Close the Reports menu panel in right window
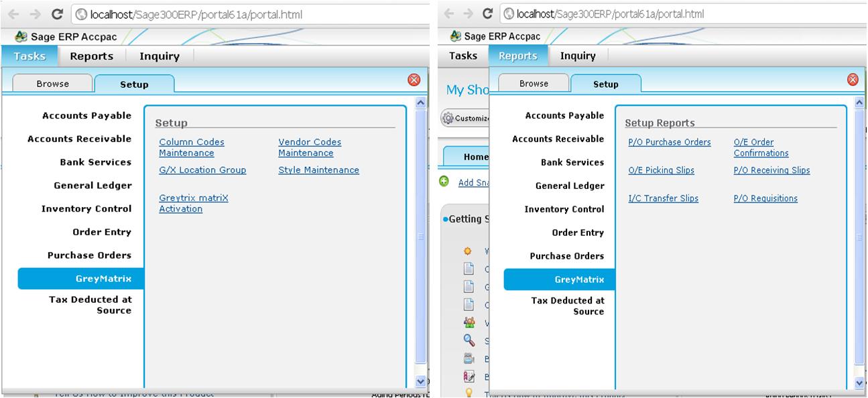Viewport: 868px width, 398px height. tap(853, 80)
